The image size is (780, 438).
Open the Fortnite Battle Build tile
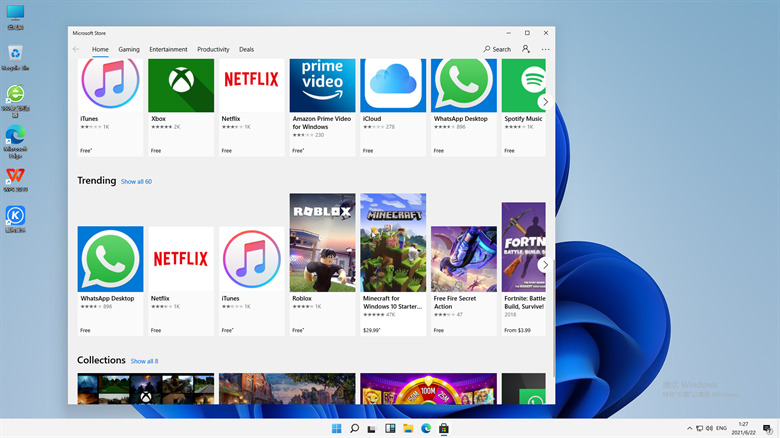pos(523,269)
